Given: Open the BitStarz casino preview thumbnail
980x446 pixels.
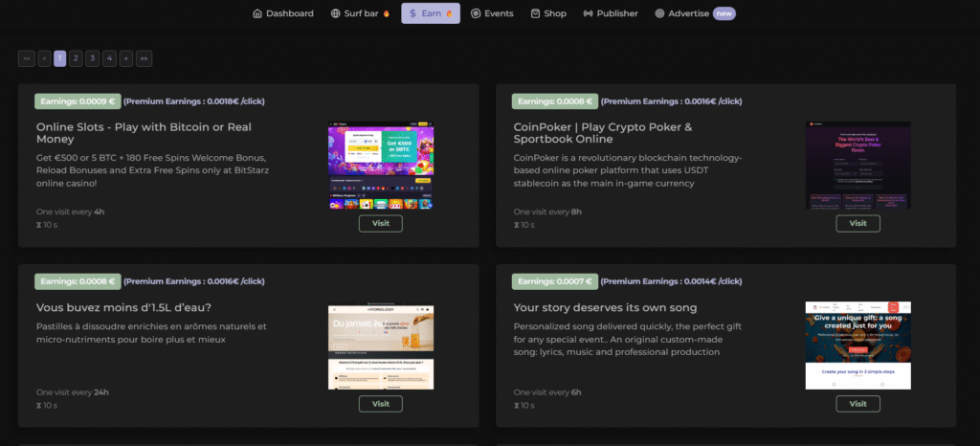Looking at the screenshot, I should (380, 166).
